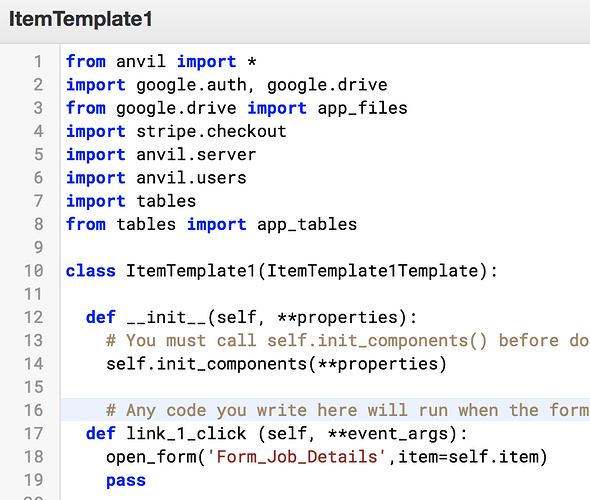Click line number 16 in gutter
Image resolution: width=590 pixels, height=500 pixels.
click(33, 410)
